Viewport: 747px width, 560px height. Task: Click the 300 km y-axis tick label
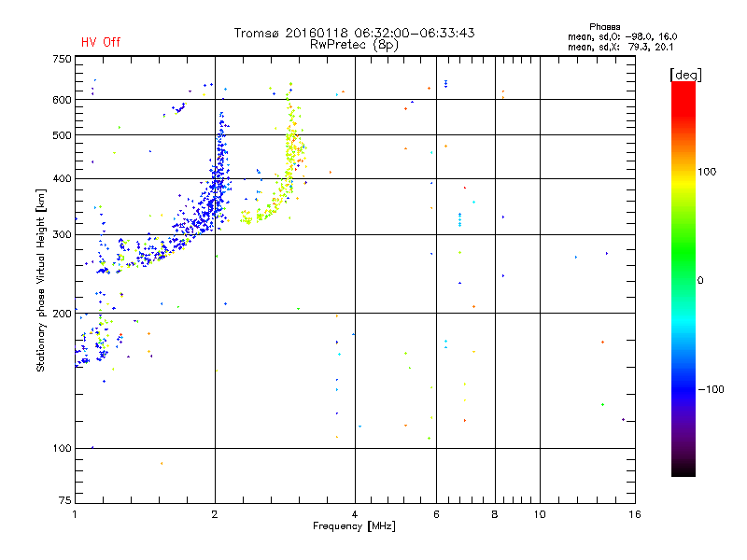tap(62, 235)
